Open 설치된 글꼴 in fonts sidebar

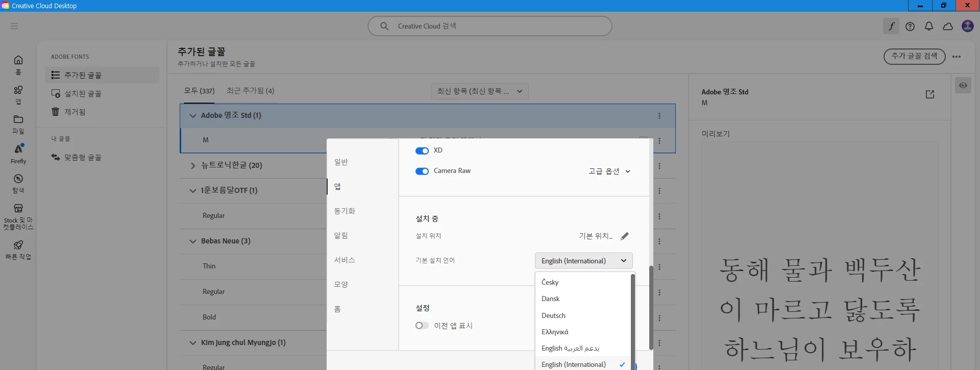click(102, 93)
